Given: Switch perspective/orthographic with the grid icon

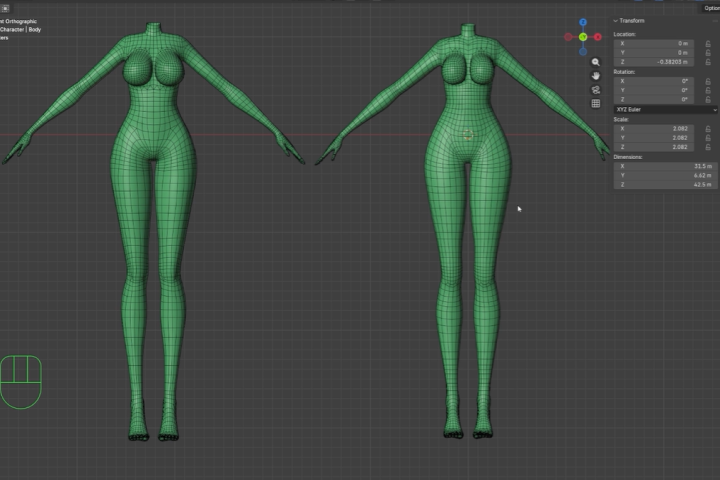Looking at the screenshot, I should pyautogui.click(x=596, y=103).
